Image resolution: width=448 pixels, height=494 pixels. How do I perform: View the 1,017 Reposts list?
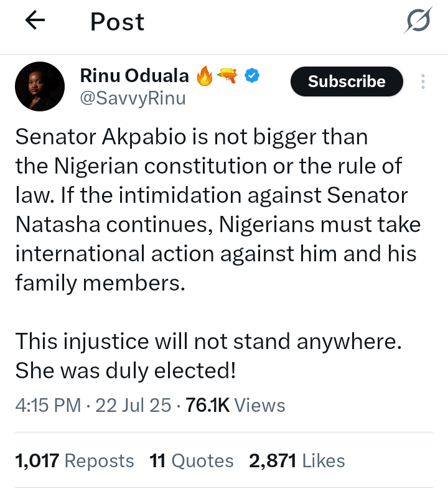74,461
